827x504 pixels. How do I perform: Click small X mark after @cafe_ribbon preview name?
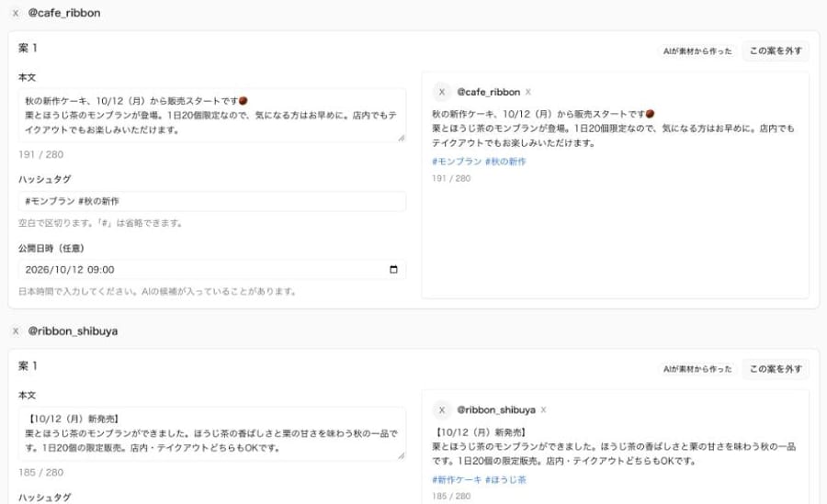pyautogui.click(x=528, y=92)
